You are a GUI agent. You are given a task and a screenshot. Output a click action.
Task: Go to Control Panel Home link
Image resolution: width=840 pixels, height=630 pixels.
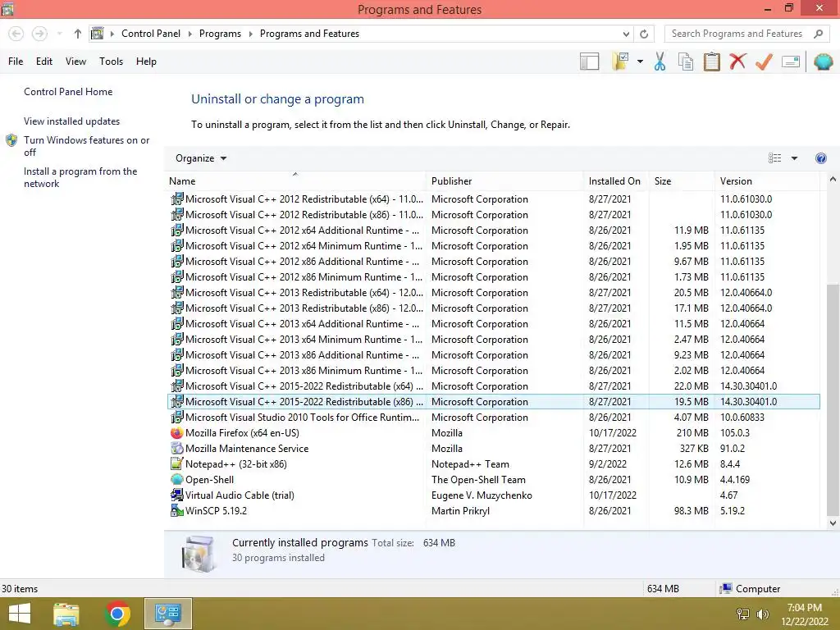coord(68,92)
